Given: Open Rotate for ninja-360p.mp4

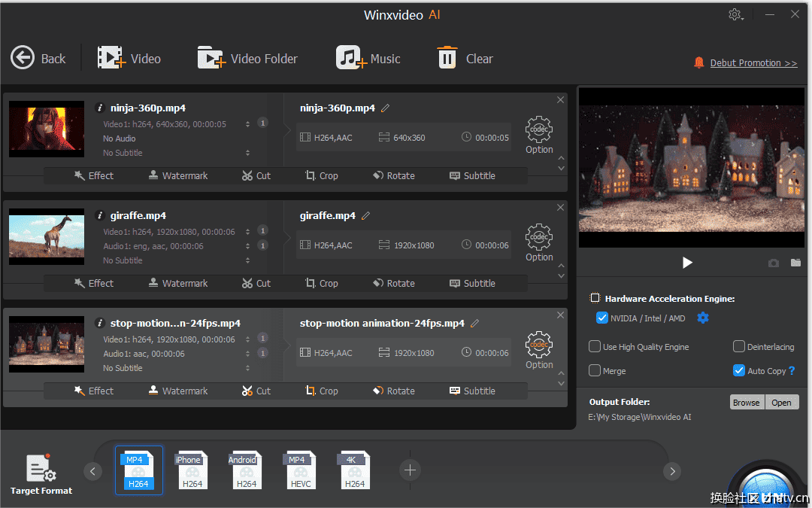Looking at the screenshot, I should pyautogui.click(x=394, y=175).
